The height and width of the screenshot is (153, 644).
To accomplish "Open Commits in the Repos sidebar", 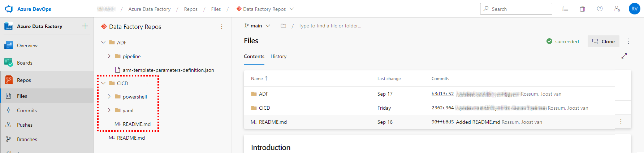I will click(x=27, y=110).
